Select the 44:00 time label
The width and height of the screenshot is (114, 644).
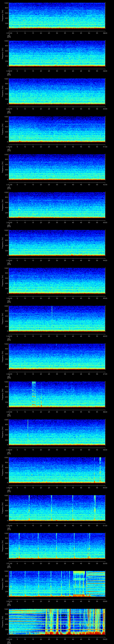click(105, 260)
